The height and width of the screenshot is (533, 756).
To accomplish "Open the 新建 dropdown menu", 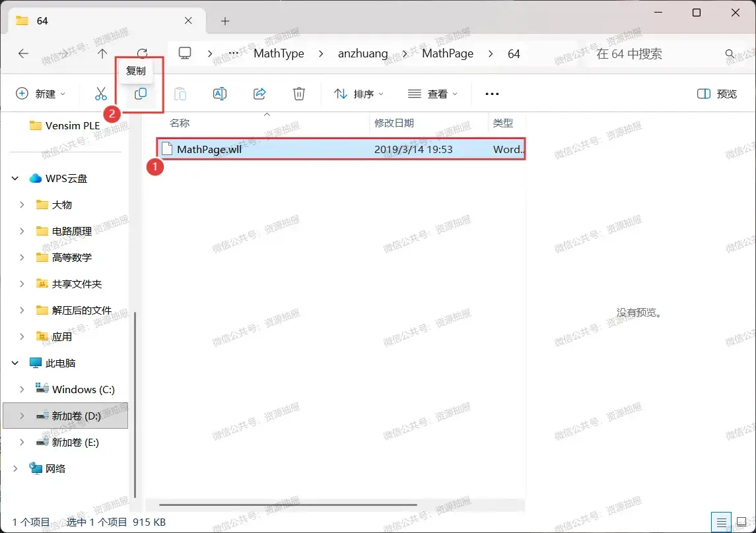I will point(40,94).
